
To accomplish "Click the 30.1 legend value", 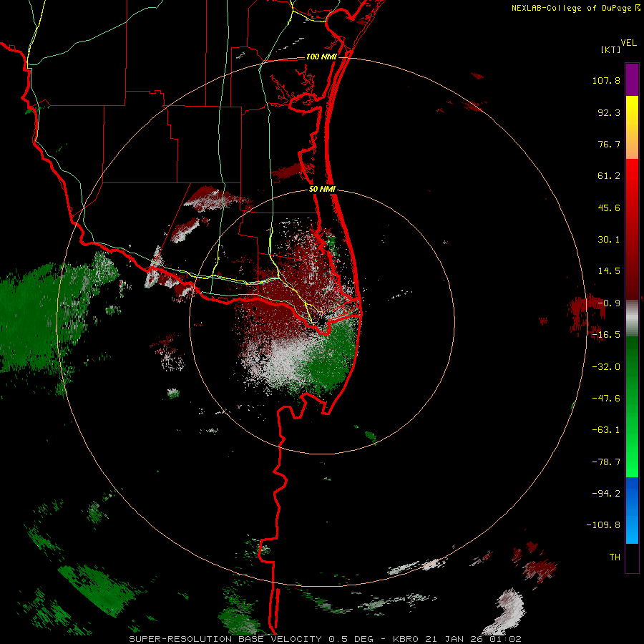I will click(609, 240).
